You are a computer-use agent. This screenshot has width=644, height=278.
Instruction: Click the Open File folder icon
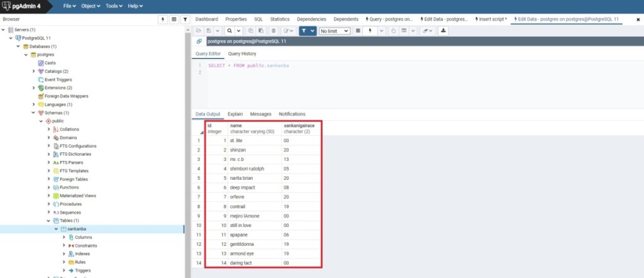pos(199,30)
